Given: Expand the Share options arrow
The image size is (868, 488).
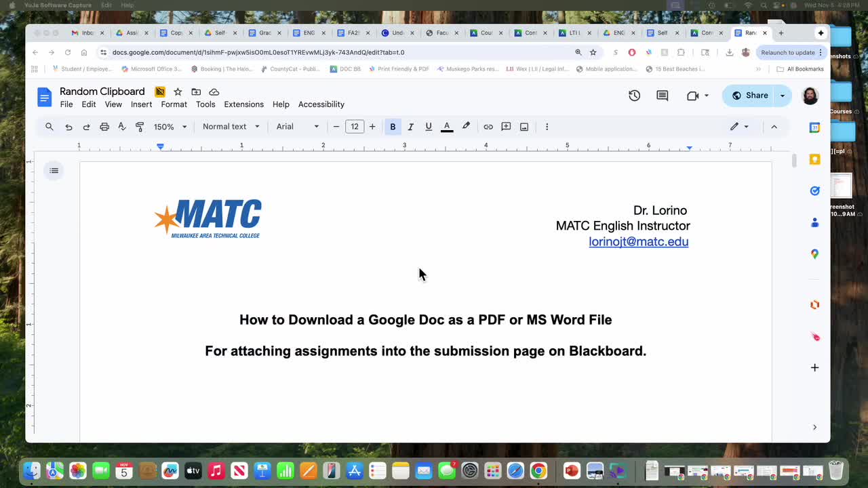Looking at the screenshot, I should [x=783, y=96].
